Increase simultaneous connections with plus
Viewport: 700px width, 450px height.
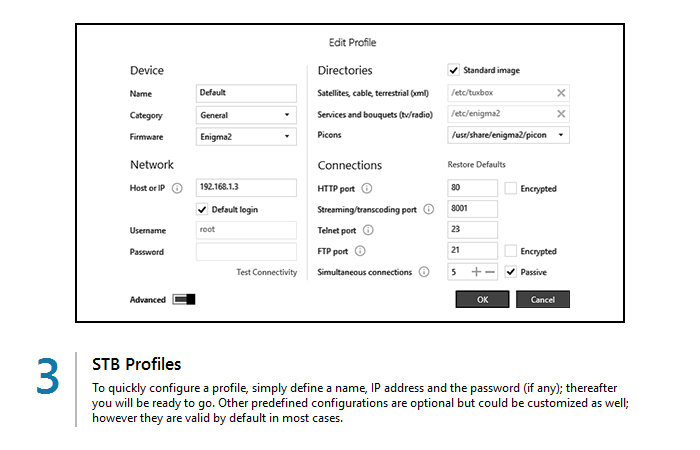point(476,272)
